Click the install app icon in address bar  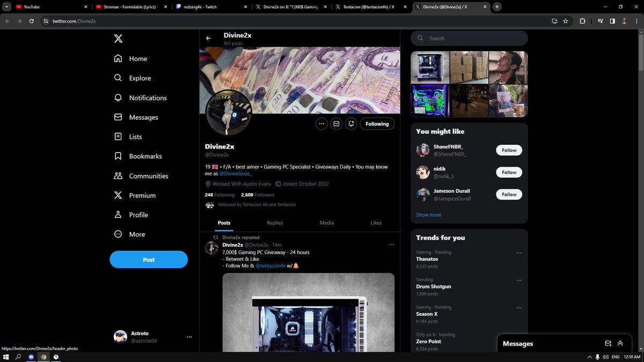554,21
